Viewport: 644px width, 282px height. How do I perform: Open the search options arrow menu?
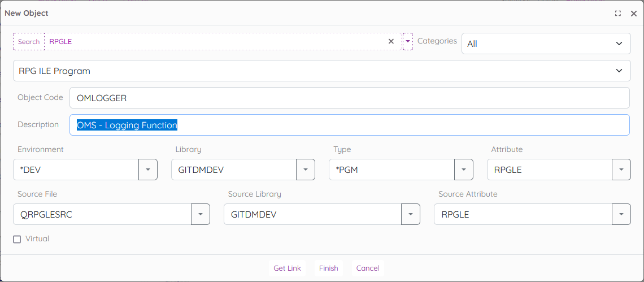pyautogui.click(x=408, y=41)
